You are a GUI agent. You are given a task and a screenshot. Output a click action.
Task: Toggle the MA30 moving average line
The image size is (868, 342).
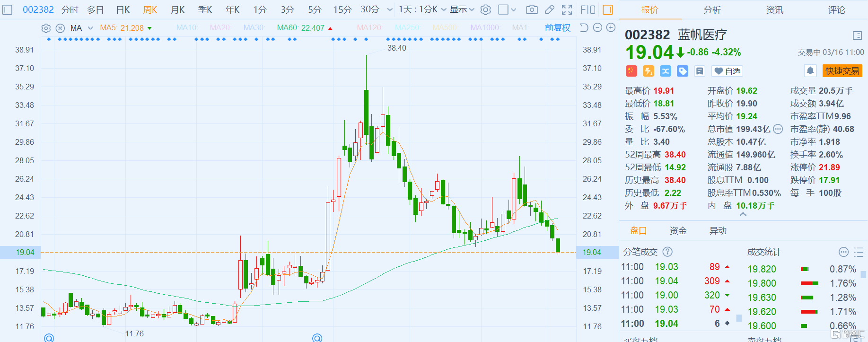point(254,28)
